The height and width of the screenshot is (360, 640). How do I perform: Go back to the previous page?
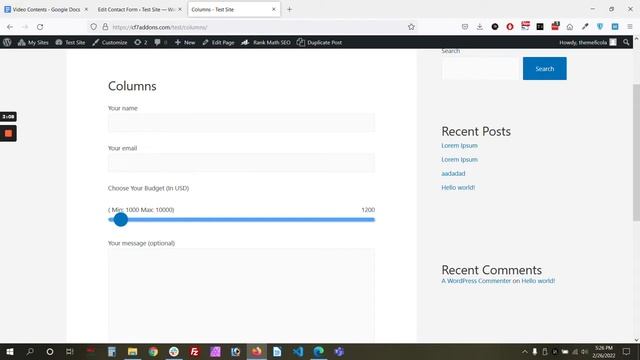coord(10,27)
